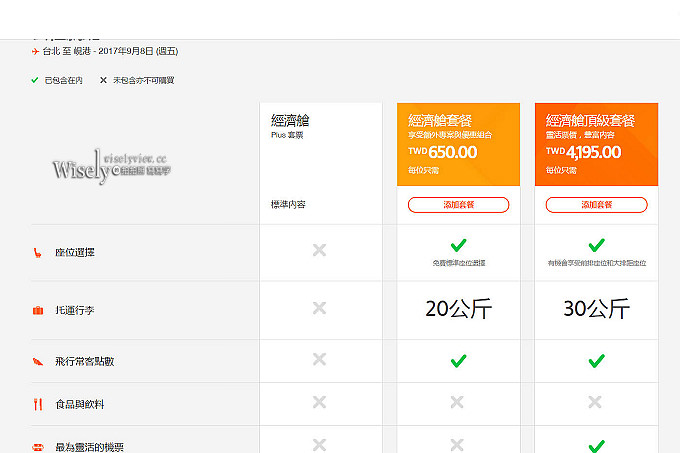Screen dimensions: 680x453
Task: Click the TWD 4,195.00 price text
Action: click(x=583, y=152)
